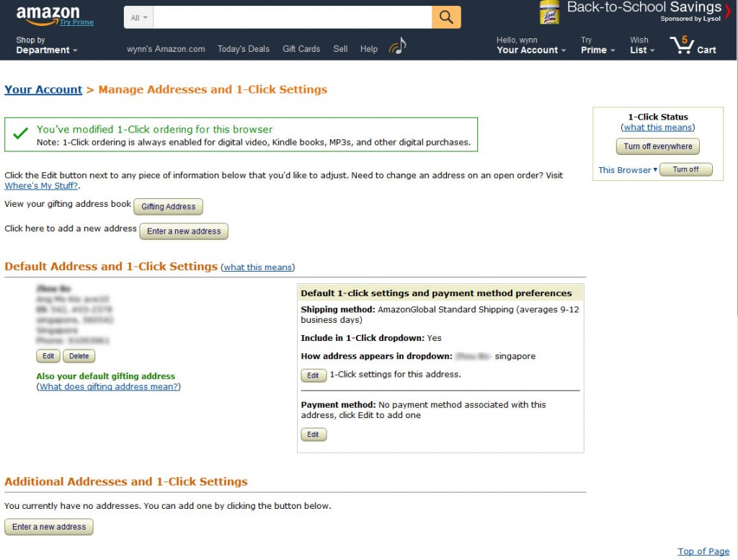738x560 pixels.
Task: Open Gift Cards page
Action: [x=301, y=49]
